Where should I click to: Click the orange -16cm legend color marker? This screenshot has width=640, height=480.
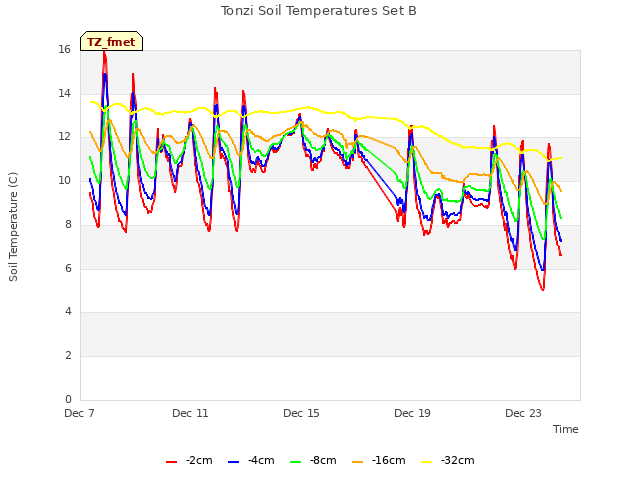point(358,462)
